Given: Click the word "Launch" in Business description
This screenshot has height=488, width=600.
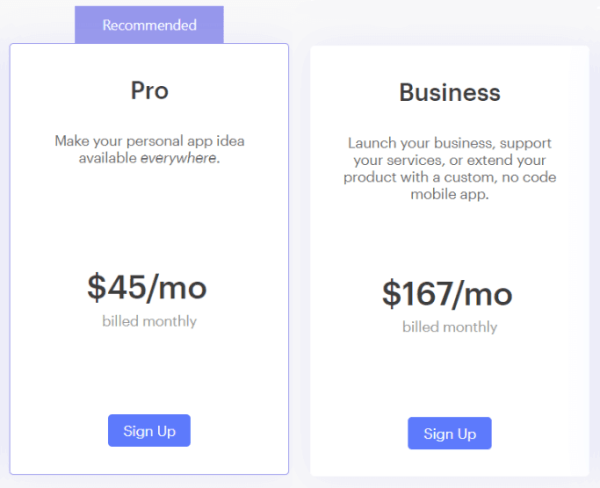Looking at the screenshot, I should [370, 143].
